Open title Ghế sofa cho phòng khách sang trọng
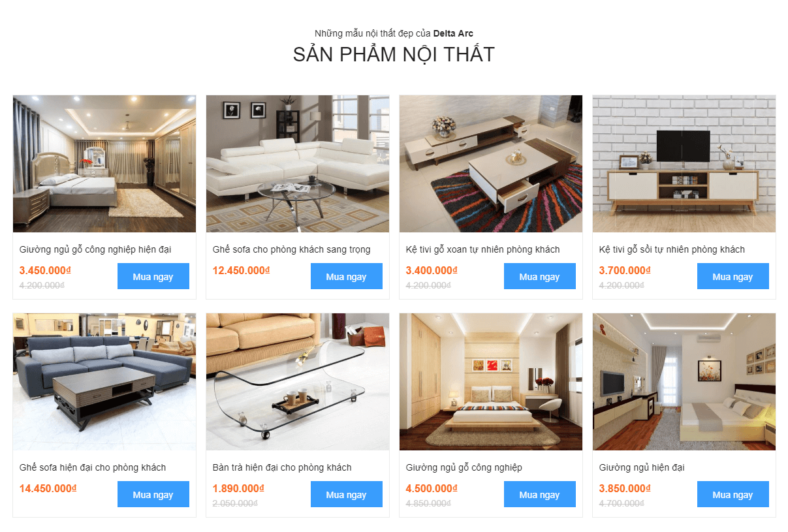The height and width of the screenshot is (532, 788). (292, 249)
